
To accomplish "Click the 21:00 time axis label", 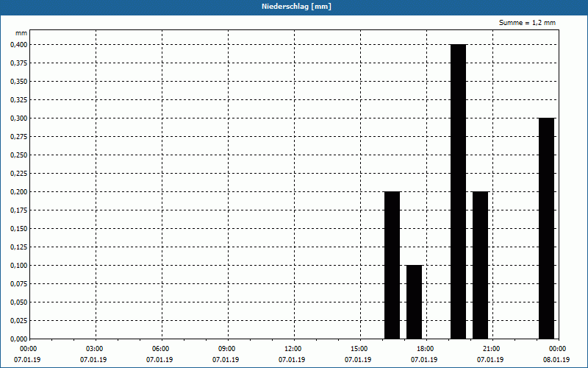I will pyautogui.click(x=491, y=349).
